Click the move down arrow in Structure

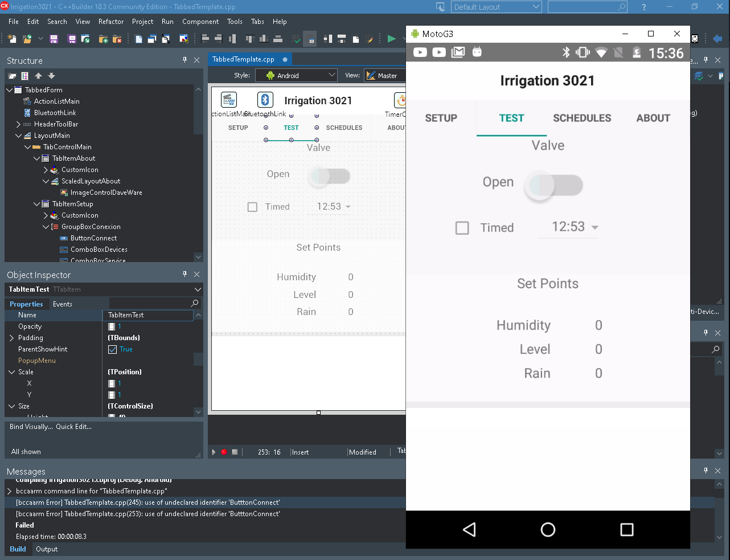pyautogui.click(x=51, y=76)
